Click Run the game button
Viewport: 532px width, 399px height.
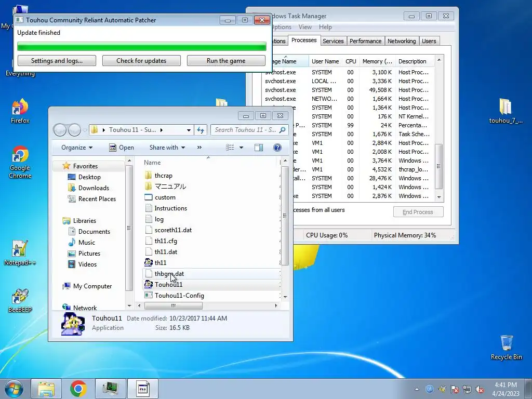pos(226,61)
